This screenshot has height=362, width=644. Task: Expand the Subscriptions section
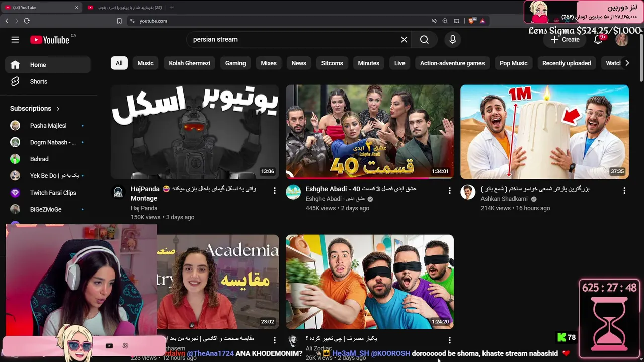click(35, 108)
